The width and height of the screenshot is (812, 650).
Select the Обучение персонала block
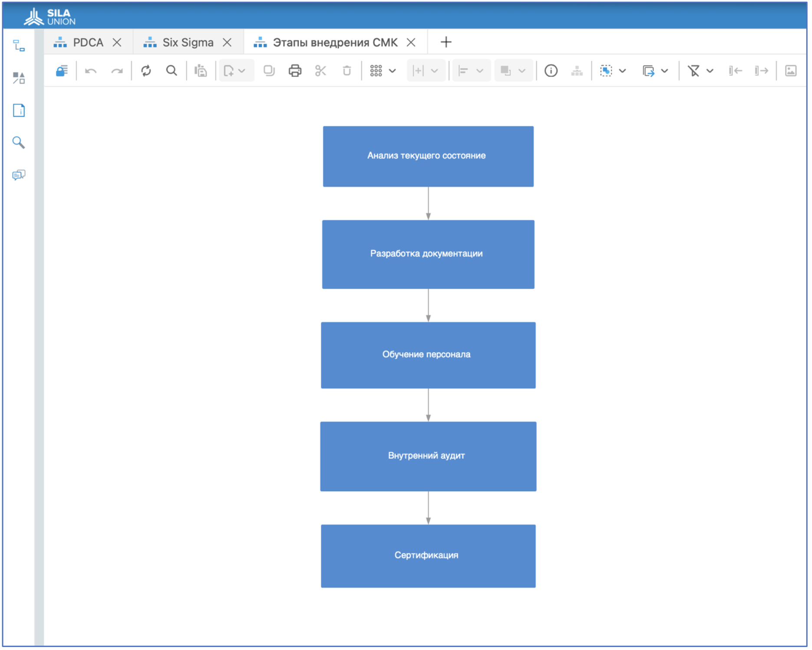coord(428,355)
